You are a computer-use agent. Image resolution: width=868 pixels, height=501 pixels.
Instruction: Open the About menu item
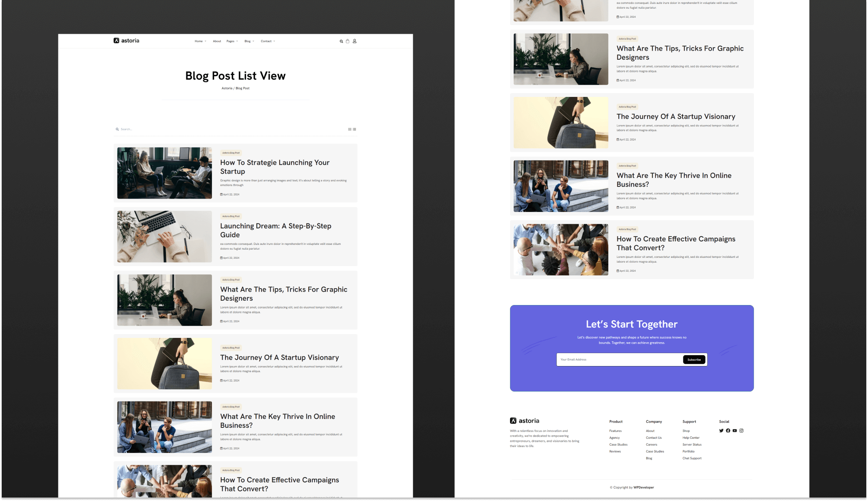click(217, 42)
